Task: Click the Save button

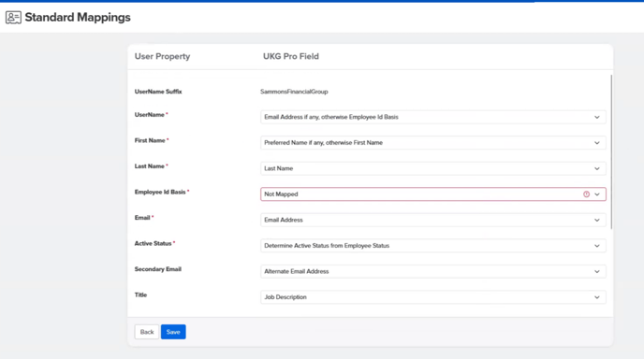Action: click(x=173, y=332)
